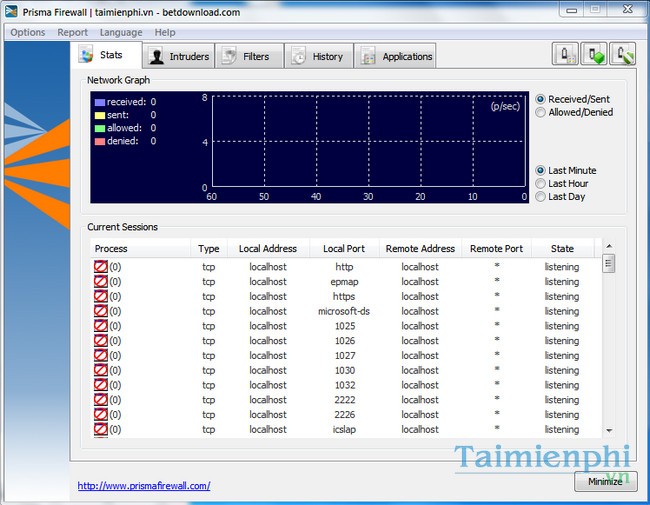Click the first firewall mode icon button
Image resolution: width=650 pixels, height=505 pixels.
click(566, 55)
